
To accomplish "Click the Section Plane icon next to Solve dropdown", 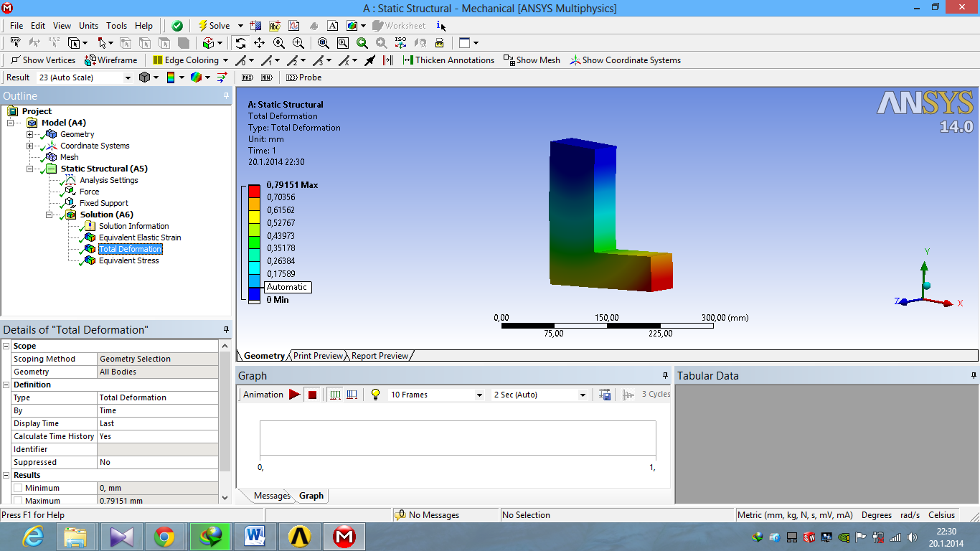I will click(256, 26).
